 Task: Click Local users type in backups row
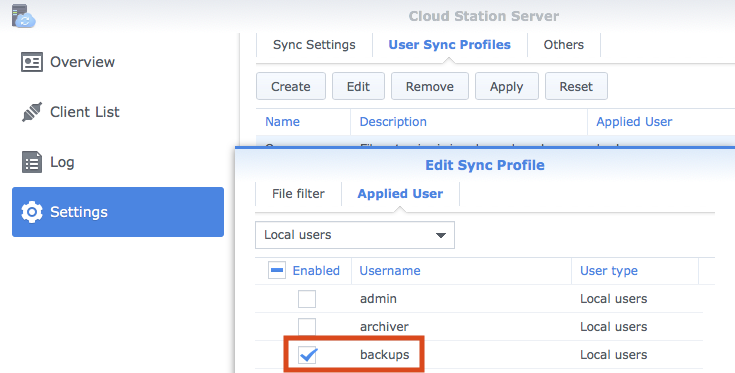coord(614,355)
